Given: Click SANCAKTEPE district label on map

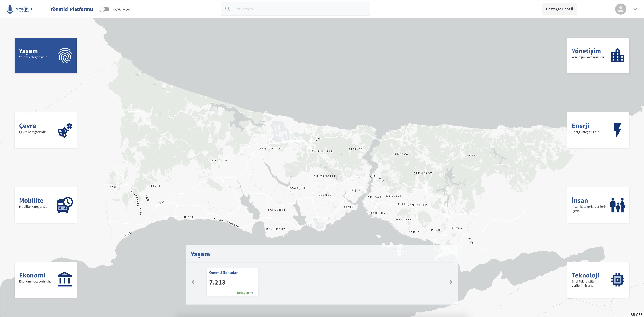Looking at the screenshot, I should 418,205.
